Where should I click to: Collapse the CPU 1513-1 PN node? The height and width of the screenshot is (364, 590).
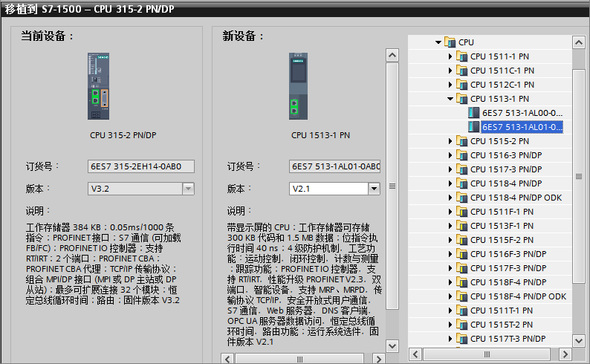[x=450, y=99]
